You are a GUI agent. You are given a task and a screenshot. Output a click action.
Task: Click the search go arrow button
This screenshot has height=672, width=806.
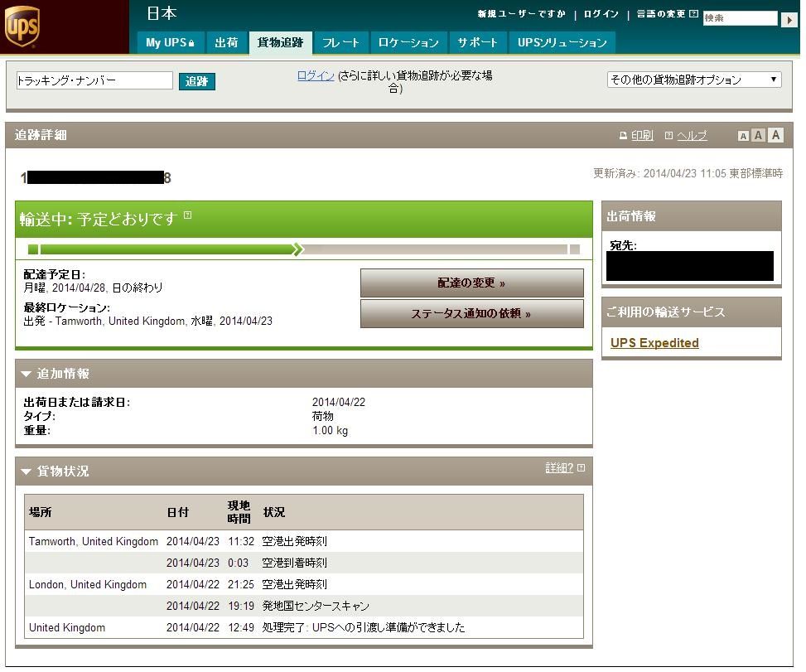tap(789, 20)
